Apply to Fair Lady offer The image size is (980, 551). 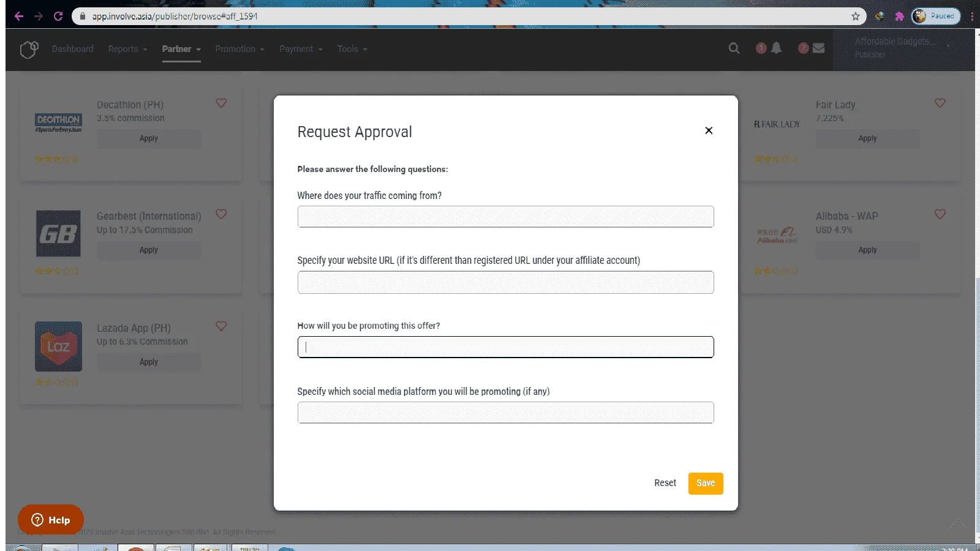coord(867,138)
